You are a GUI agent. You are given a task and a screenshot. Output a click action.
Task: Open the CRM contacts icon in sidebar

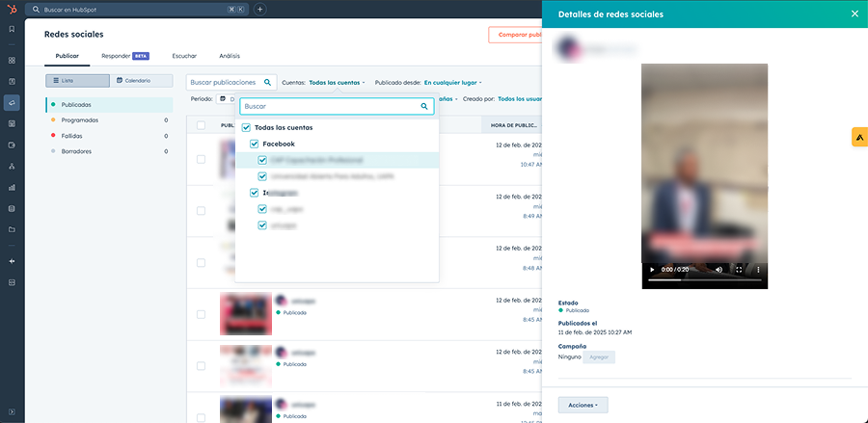(x=12, y=81)
